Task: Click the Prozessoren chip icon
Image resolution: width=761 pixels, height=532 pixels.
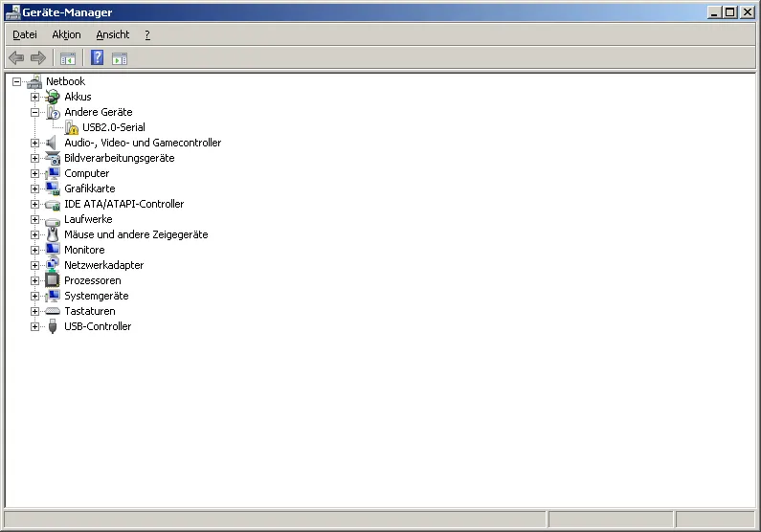Action: (53, 280)
